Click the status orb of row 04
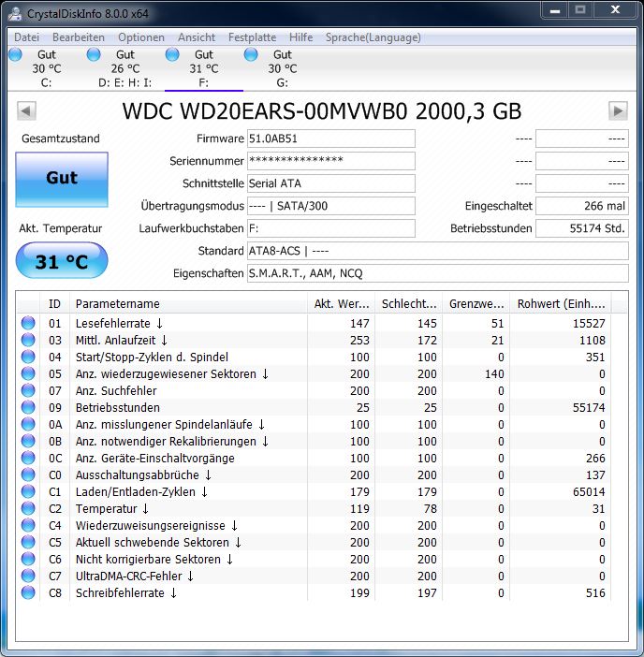This screenshot has height=657, width=644. pyautogui.click(x=28, y=357)
